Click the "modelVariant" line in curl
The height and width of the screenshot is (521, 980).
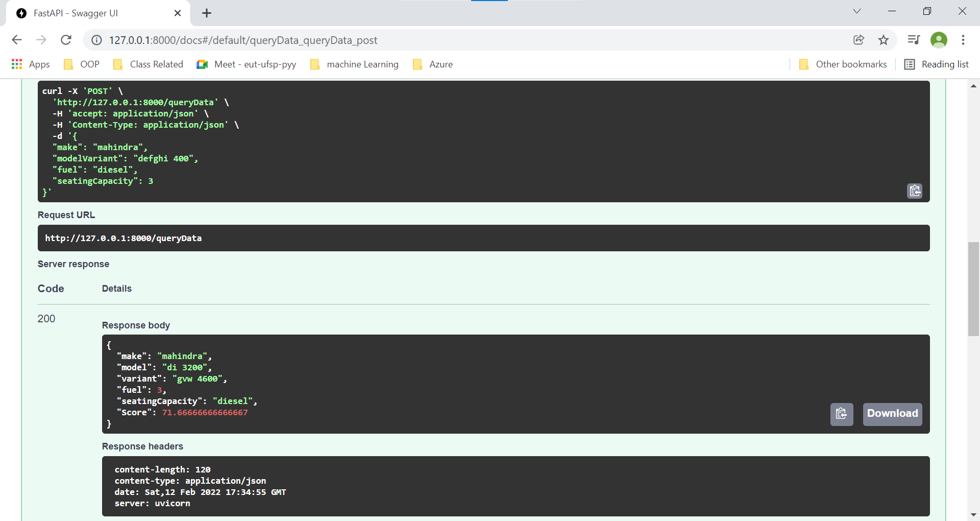(x=125, y=158)
